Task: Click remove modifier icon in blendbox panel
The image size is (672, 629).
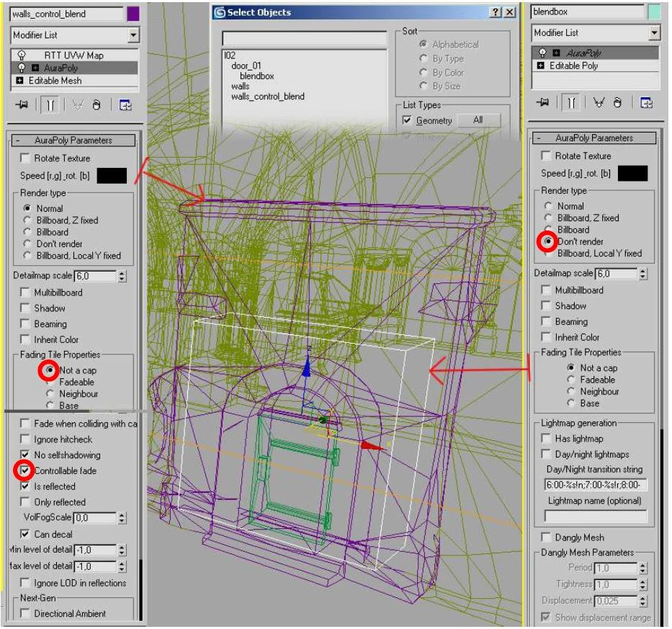Action: [x=617, y=102]
